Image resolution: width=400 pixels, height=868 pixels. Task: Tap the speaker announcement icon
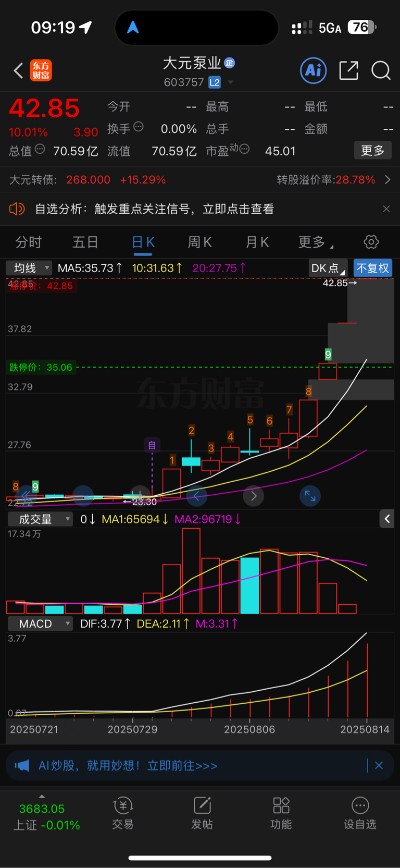(17, 209)
